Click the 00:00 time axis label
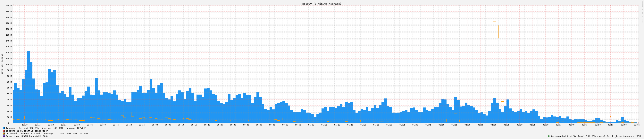The width and height of the screenshot is (644, 139). [155, 125]
